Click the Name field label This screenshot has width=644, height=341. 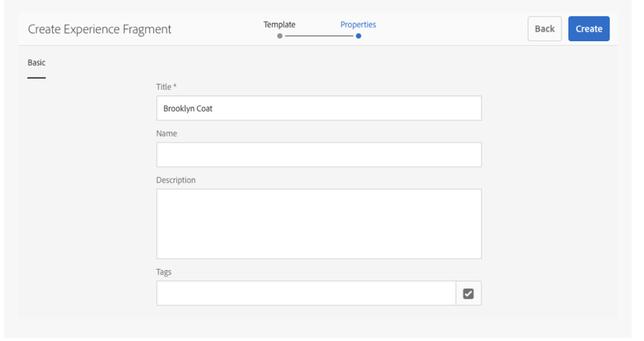tap(166, 133)
